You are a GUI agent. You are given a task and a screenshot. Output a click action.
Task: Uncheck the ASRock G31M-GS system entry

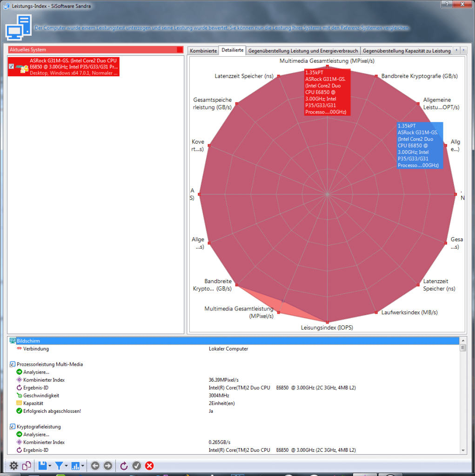12,66
